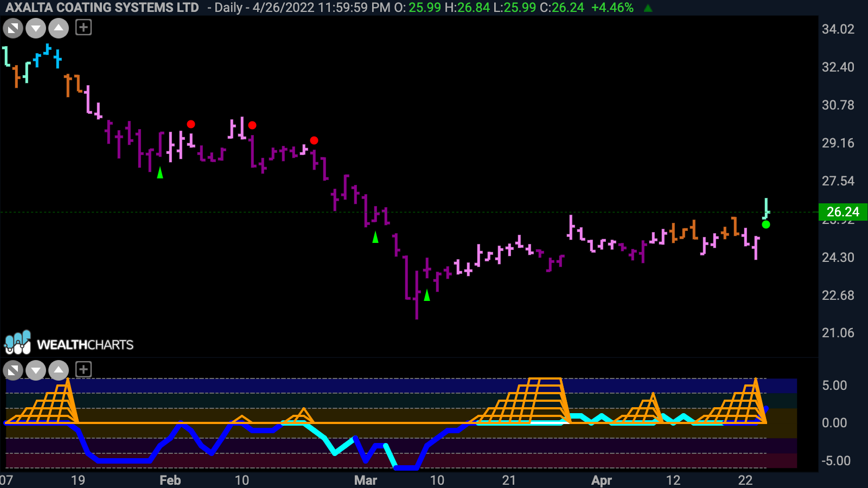Click the -5.00 indicator axis label
The image size is (868, 488).
(836, 461)
